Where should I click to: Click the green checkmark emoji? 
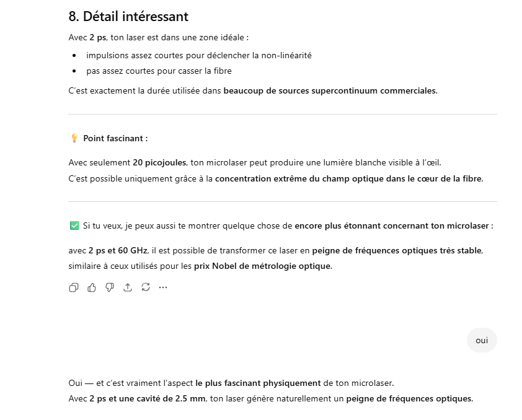coord(74,226)
